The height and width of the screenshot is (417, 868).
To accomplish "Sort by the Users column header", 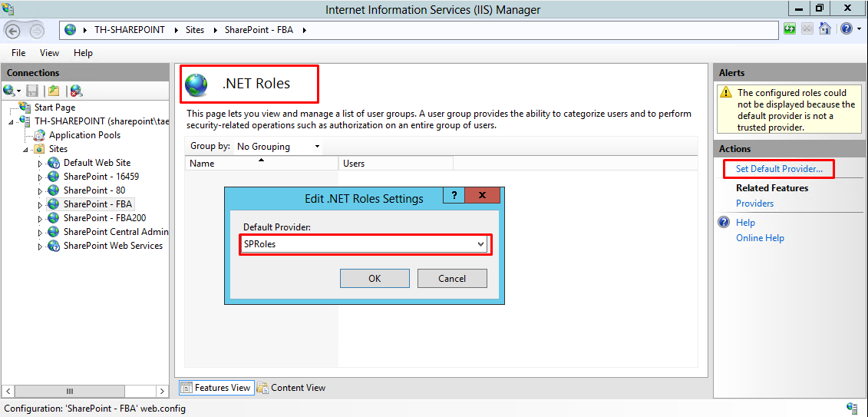I will pyautogui.click(x=396, y=164).
